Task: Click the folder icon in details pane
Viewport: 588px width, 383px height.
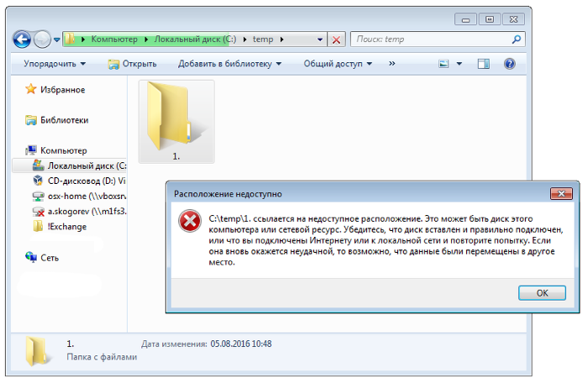Action: coord(37,350)
